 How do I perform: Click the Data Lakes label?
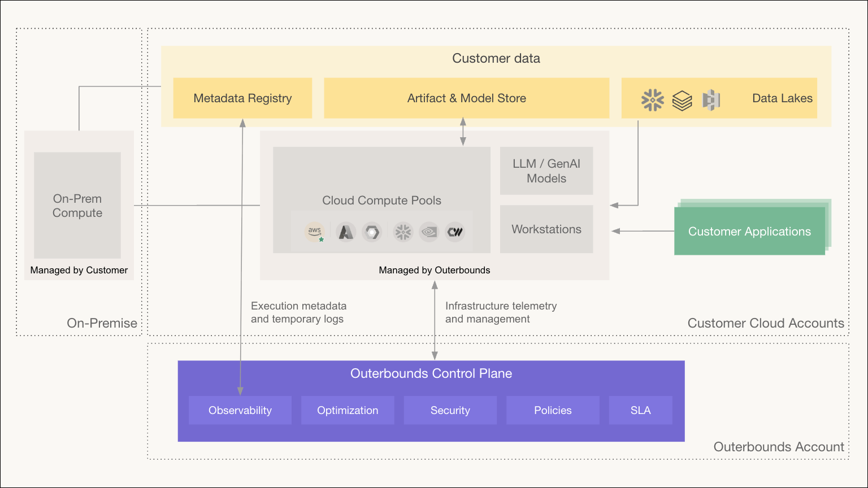tap(782, 98)
